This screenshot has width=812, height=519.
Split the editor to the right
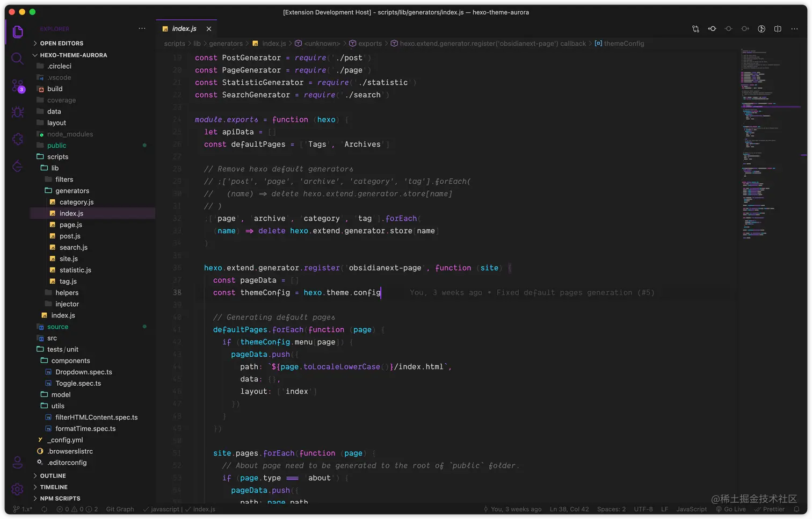click(x=778, y=29)
